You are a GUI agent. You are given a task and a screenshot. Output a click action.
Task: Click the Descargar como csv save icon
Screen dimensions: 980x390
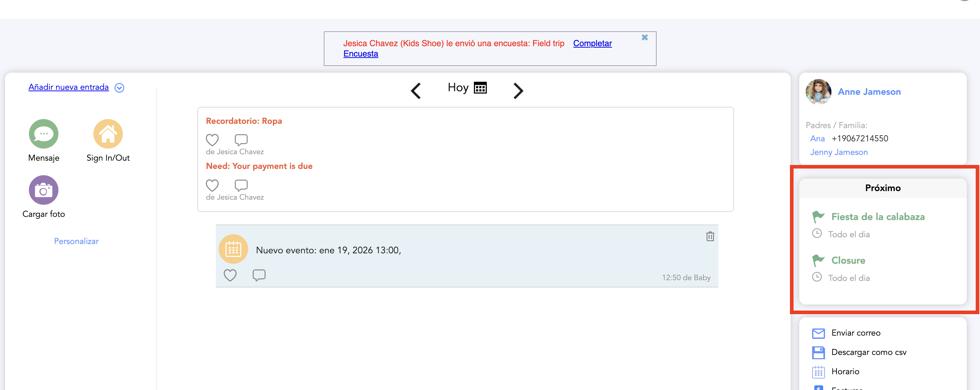tap(818, 352)
